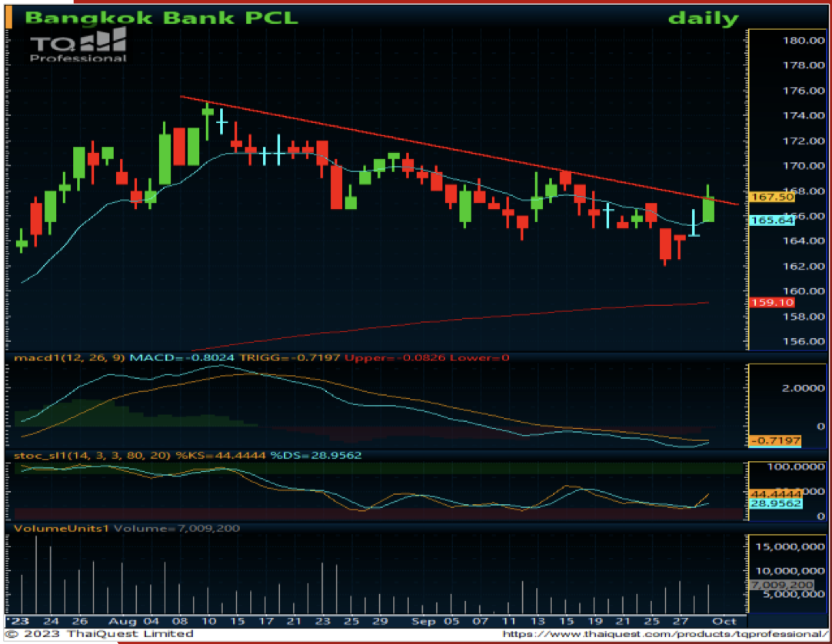Click the 180.00 price axis label
The width and height of the screenshot is (832, 644).
coord(804,40)
